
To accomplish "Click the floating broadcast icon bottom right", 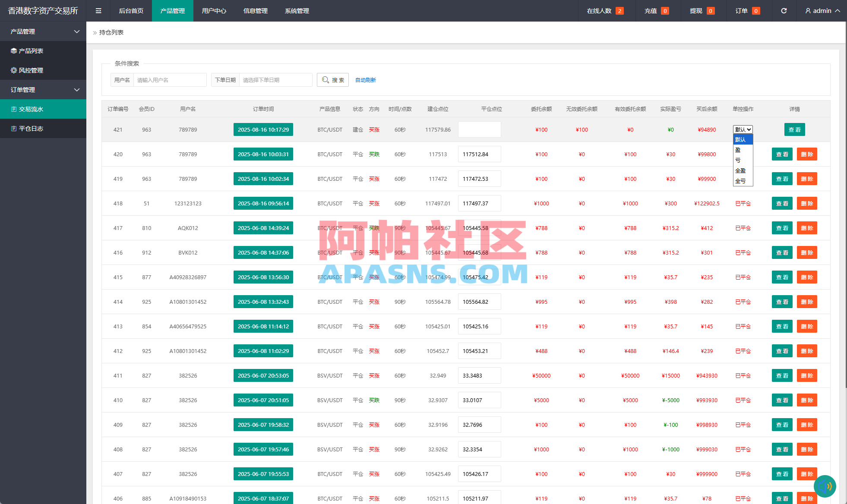I will [825, 486].
